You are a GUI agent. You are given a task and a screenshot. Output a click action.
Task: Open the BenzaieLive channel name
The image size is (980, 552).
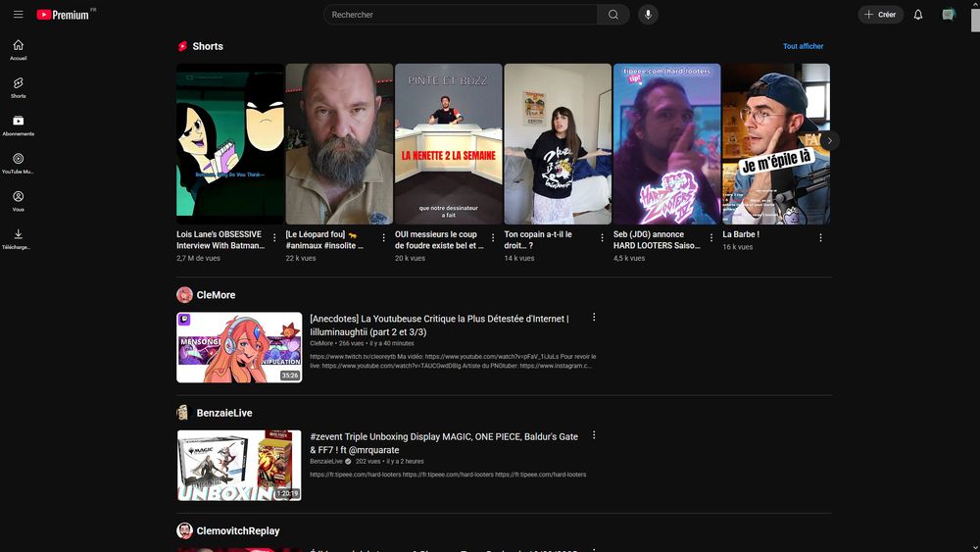click(x=224, y=413)
